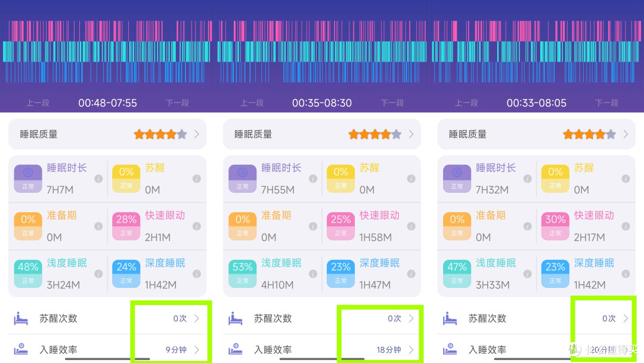Tap the 24% deep sleep badge
The width and height of the screenshot is (644, 363).
tap(126, 274)
